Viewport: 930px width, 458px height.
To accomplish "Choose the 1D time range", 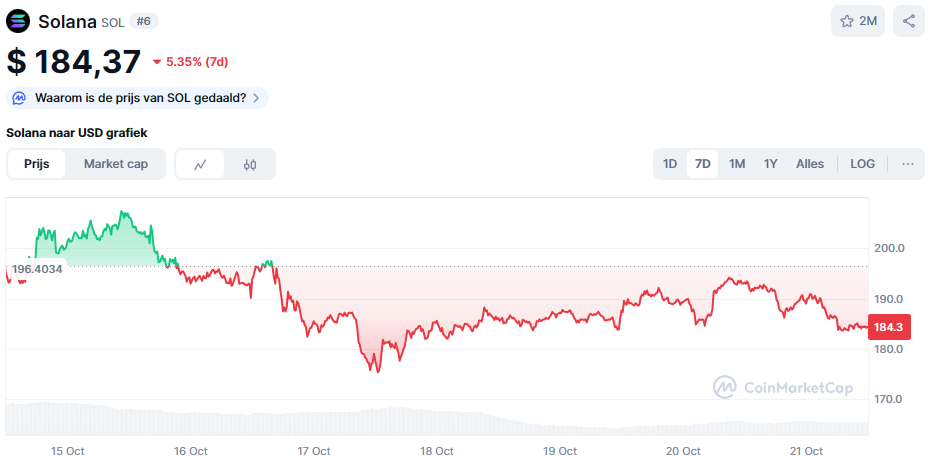I will [670, 164].
